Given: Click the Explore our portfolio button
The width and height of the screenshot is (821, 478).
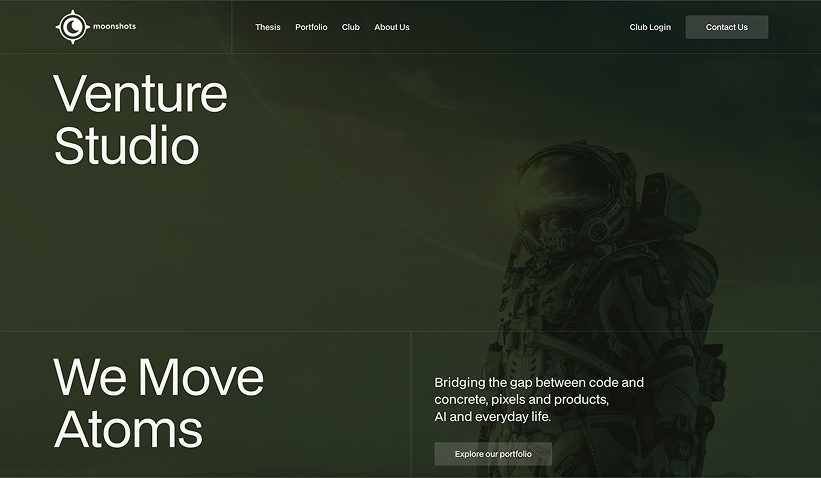Looking at the screenshot, I should 493,454.
